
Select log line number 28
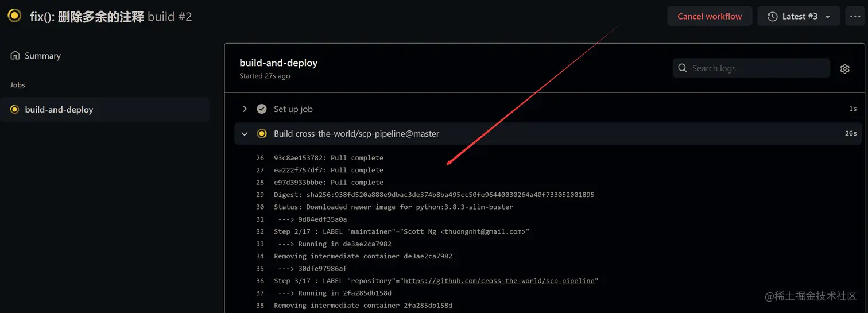(260, 183)
